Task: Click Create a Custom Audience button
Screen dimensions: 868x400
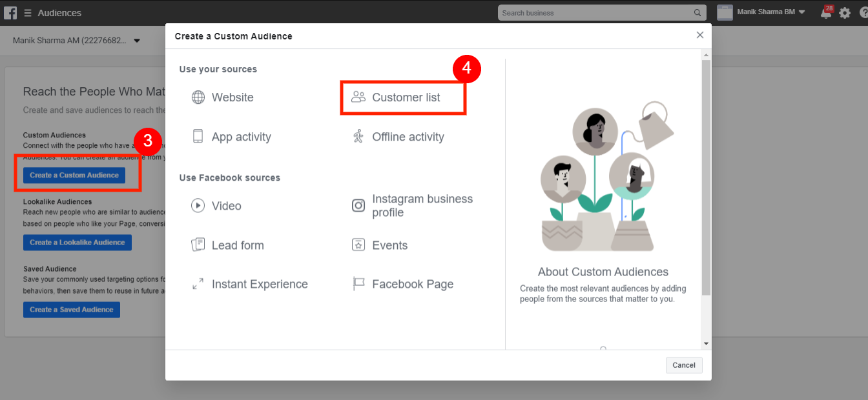Action: tap(74, 175)
